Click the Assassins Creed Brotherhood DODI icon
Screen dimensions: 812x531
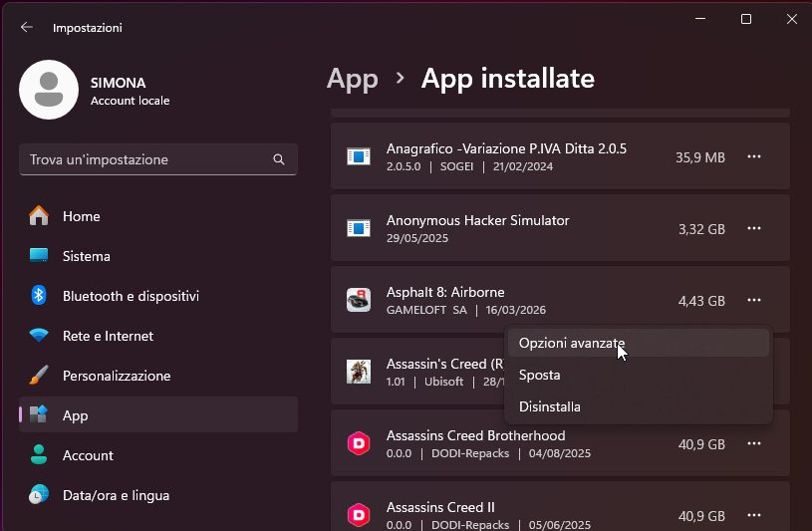(359, 443)
